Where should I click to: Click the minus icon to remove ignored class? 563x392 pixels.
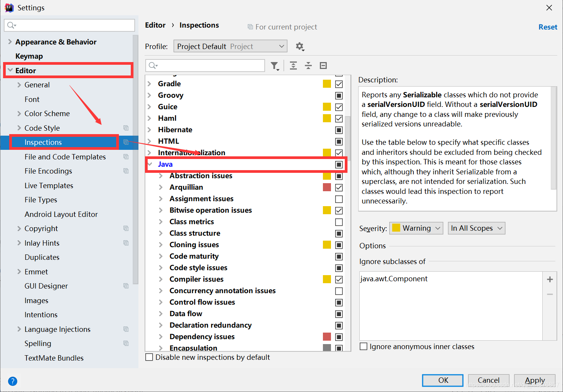(550, 294)
